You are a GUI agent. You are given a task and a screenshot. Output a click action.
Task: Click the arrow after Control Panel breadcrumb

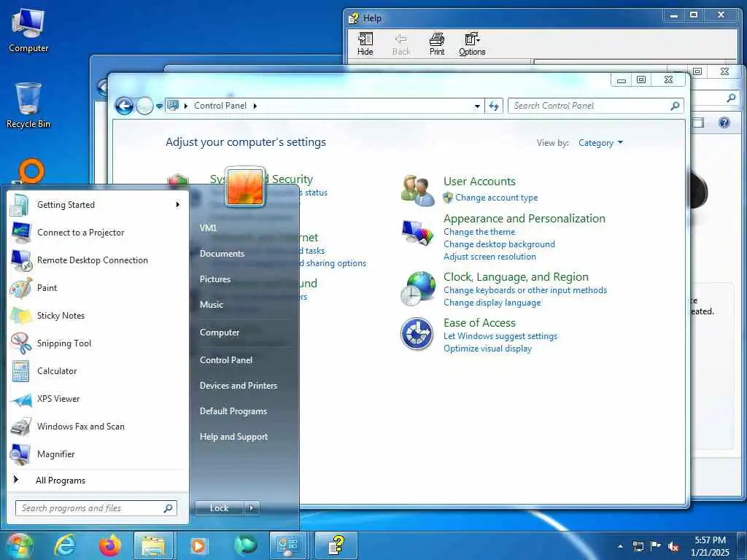coord(255,106)
